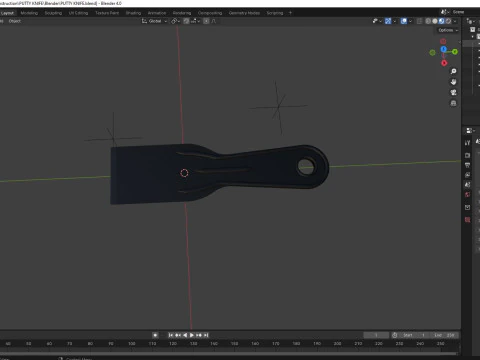
Task: Toggle viewport overlays
Action: click(404, 21)
